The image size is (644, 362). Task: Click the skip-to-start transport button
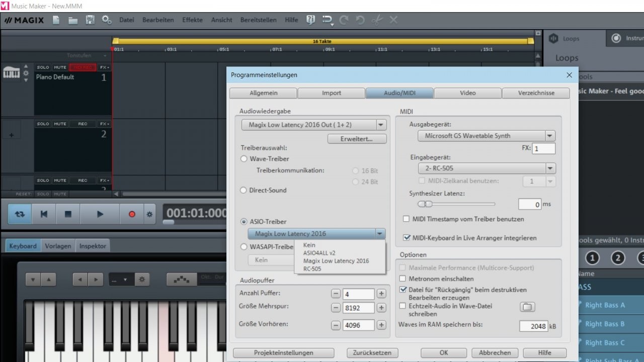click(x=44, y=214)
